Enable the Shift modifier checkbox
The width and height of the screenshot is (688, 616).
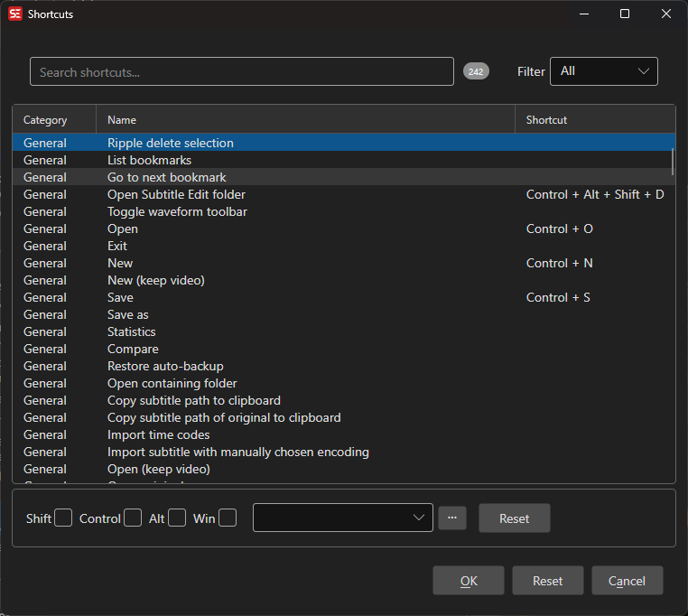click(x=63, y=518)
